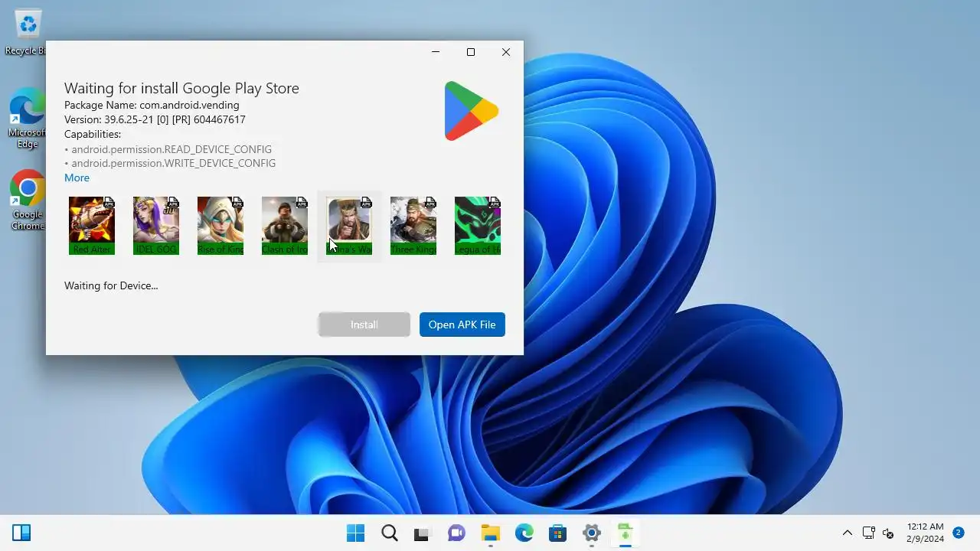The height and width of the screenshot is (551, 980).
Task: Click the greyed-out Install button
Action: pyautogui.click(x=364, y=324)
